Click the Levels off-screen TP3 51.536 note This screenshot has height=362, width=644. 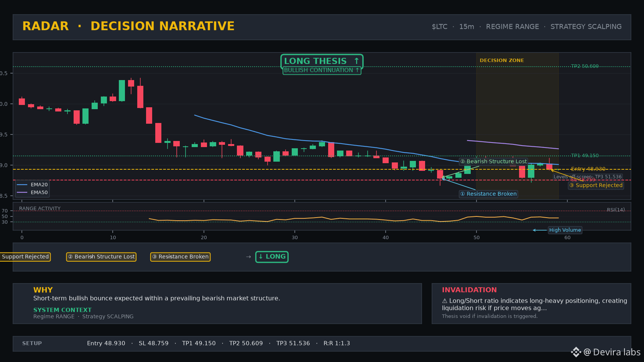(588, 177)
